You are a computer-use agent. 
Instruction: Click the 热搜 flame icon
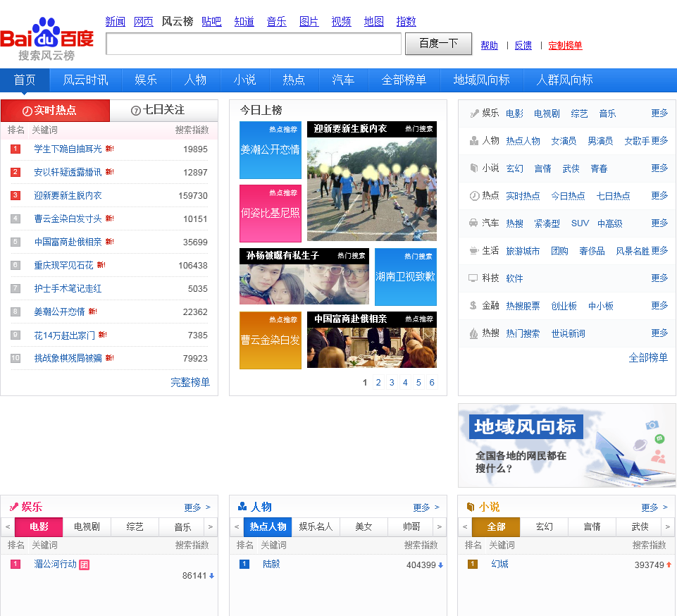pyautogui.click(x=473, y=333)
